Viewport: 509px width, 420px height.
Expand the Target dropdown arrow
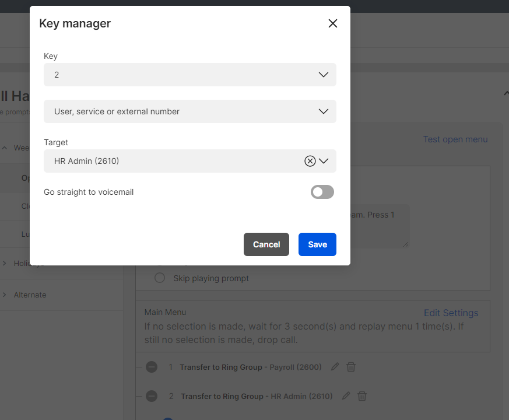tap(324, 161)
